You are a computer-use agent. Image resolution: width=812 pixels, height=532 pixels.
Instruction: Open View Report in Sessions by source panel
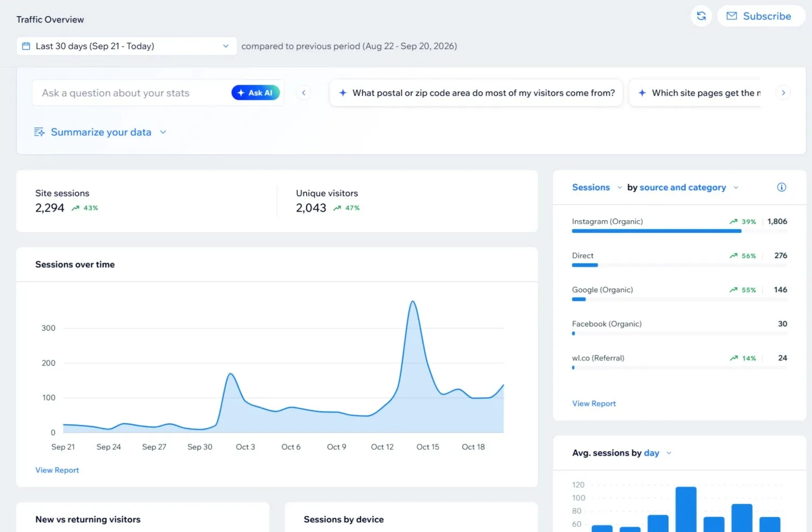tap(594, 404)
